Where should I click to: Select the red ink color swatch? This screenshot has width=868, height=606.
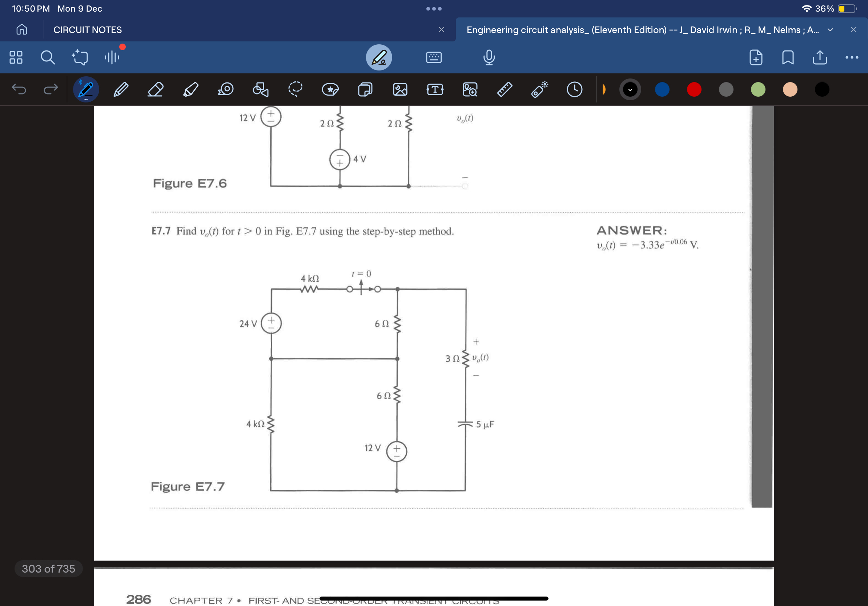point(694,89)
